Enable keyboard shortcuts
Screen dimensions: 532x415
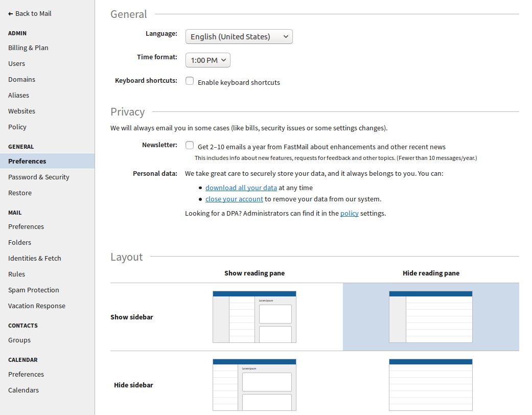coord(190,81)
